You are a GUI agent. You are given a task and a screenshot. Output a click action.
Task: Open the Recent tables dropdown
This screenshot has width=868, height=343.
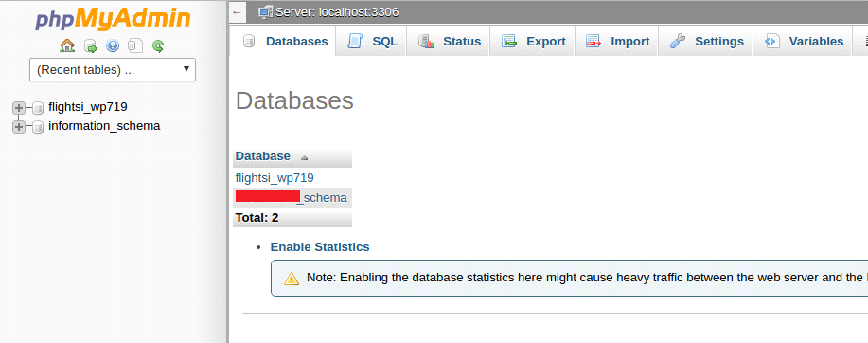click(x=113, y=70)
